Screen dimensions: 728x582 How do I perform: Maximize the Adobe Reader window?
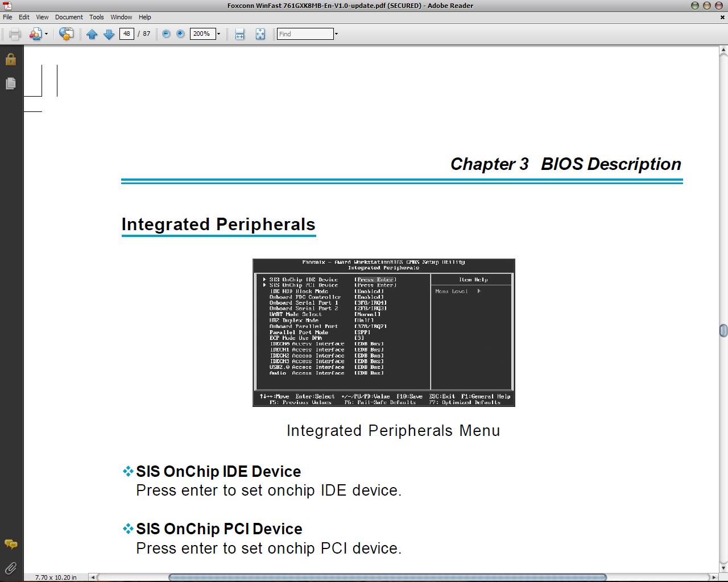click(x=707, y=6)
